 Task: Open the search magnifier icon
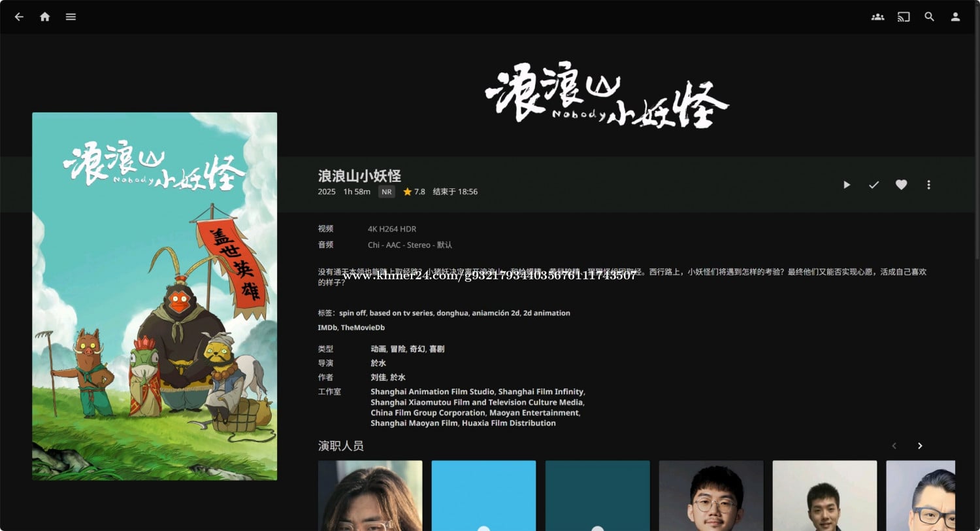coord(929,17)
